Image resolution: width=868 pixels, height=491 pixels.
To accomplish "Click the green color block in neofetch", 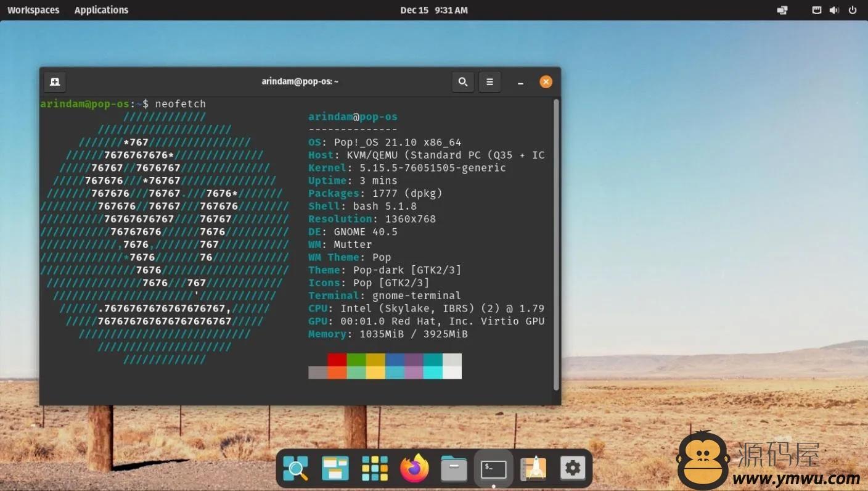I will 356,360.
